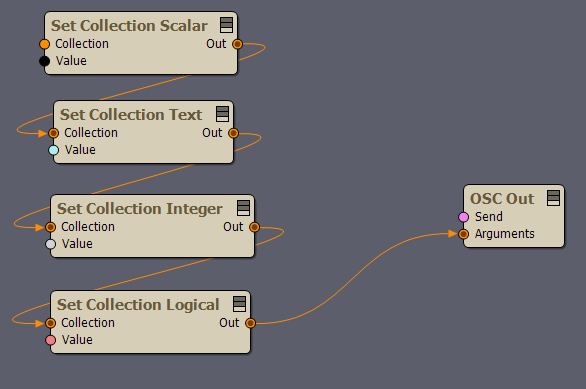The width and height of the screenshot is (586, 389).
Task: Open the Set Collection Logical node menu icon
Action: click(239, 304)
